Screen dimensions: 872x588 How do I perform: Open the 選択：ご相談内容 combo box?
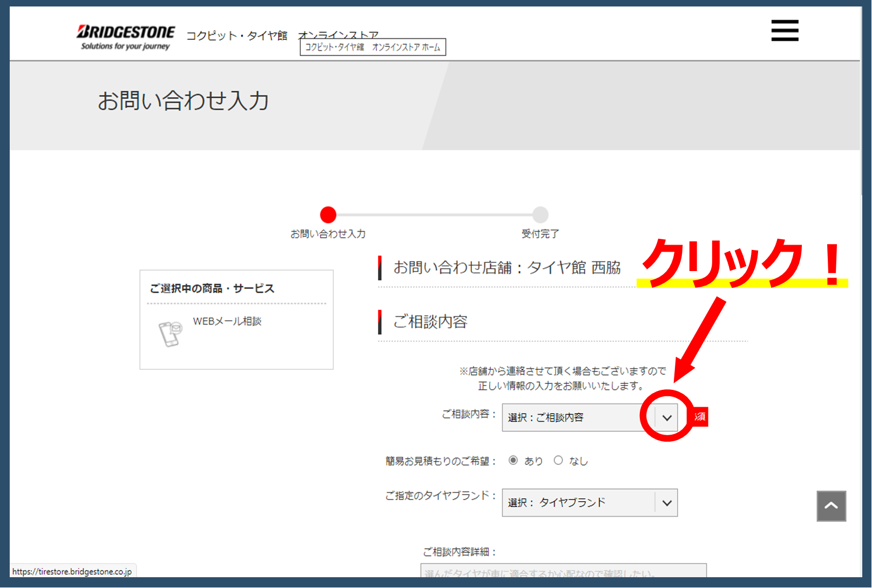click(x=578, y=417)
